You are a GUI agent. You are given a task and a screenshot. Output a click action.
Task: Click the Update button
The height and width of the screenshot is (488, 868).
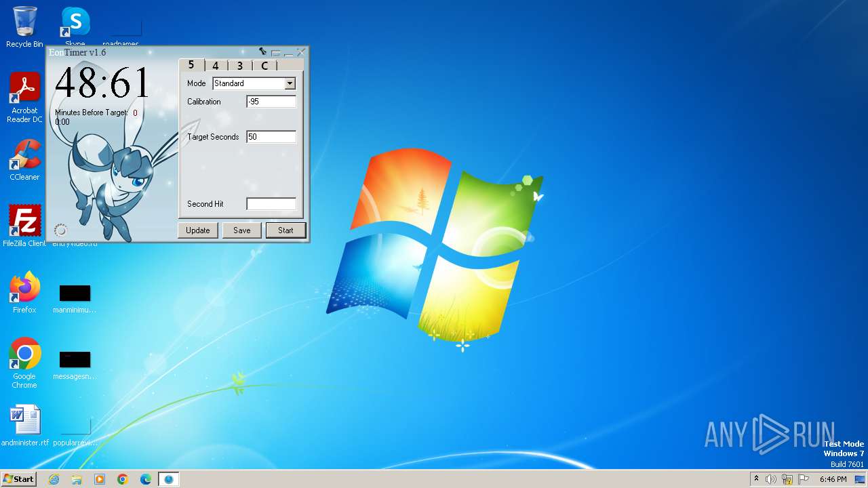point(198,230)
